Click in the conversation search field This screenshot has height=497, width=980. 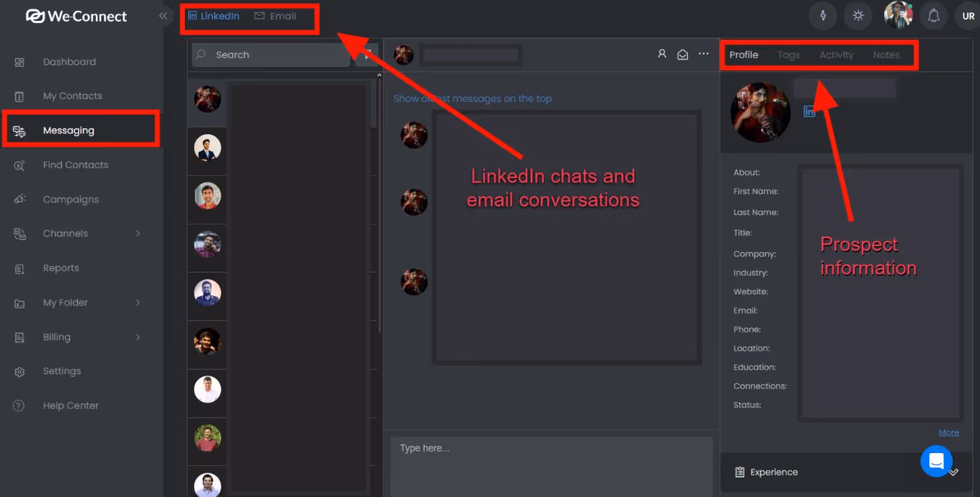[x=270, y=55]
